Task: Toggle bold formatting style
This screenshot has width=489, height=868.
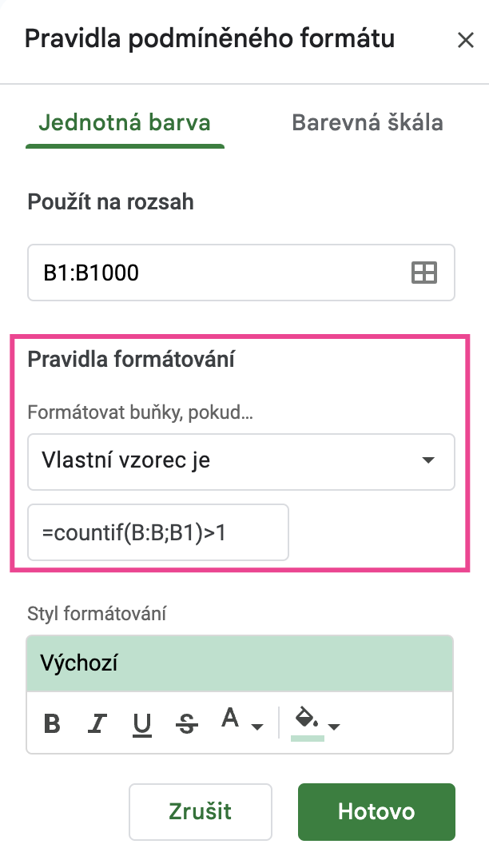Action: [x=52, y=723]
